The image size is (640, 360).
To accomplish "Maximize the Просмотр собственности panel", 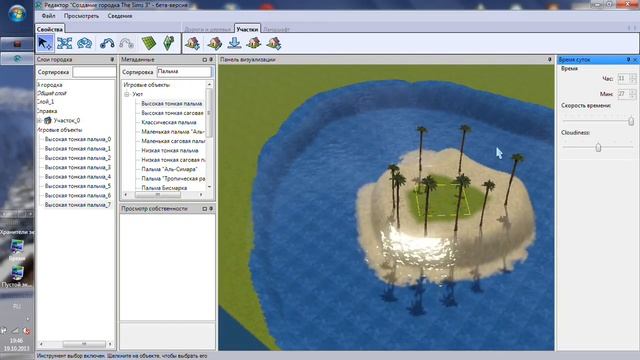I will click(x=205, y=209).
